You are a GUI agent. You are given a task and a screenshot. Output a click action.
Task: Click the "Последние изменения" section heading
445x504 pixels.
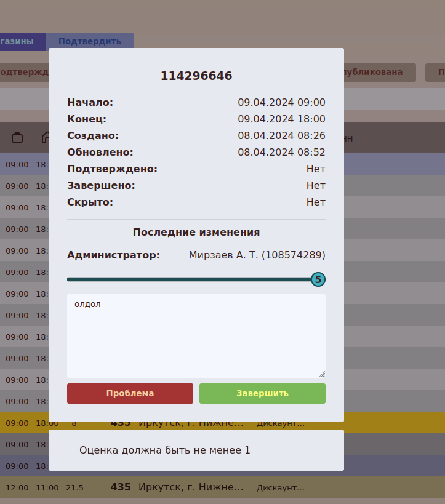tap(196, 233)
